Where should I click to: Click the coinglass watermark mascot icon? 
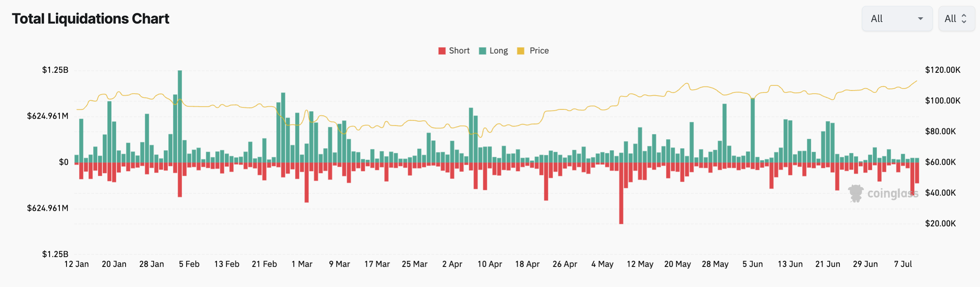[855, 193]
